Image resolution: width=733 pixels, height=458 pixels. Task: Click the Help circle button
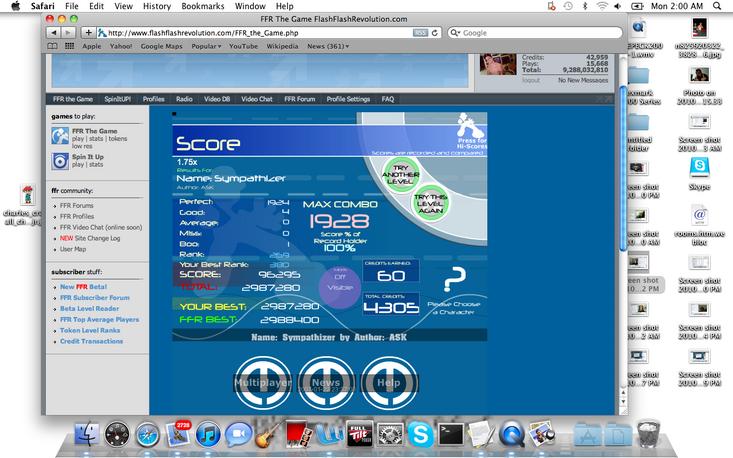[x=389, y=383]
